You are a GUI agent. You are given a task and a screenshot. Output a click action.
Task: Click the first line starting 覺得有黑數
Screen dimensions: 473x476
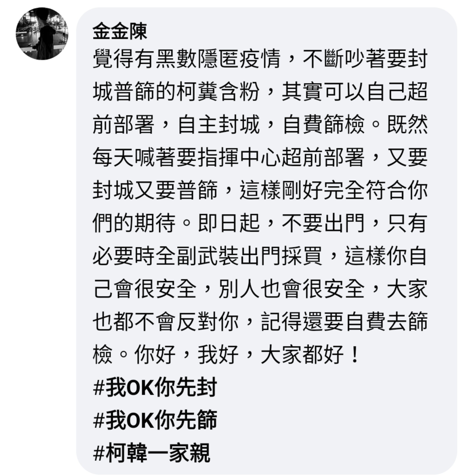click(260, 59)
